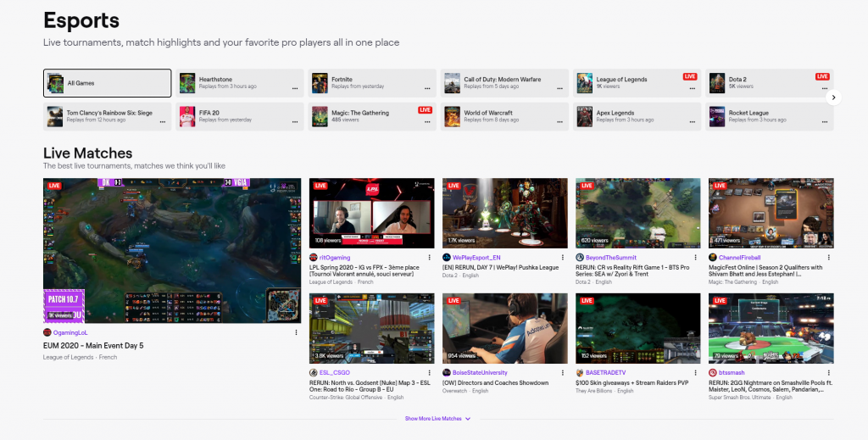The image size is (868, 440).
Task: Open the WePlay Pushka League stream thumbnail
Action: click(505, 213)
